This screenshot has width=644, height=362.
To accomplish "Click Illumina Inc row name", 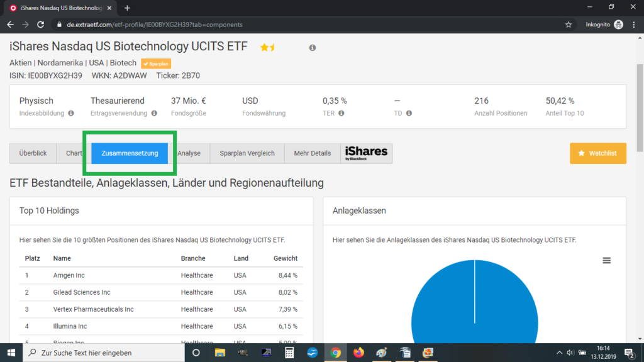I will (x=70, y=326).
